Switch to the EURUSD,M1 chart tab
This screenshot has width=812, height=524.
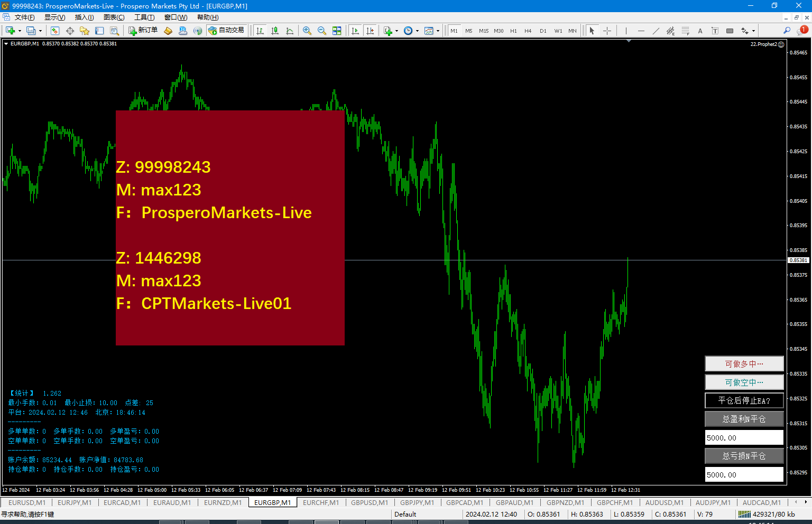point(27,502)
